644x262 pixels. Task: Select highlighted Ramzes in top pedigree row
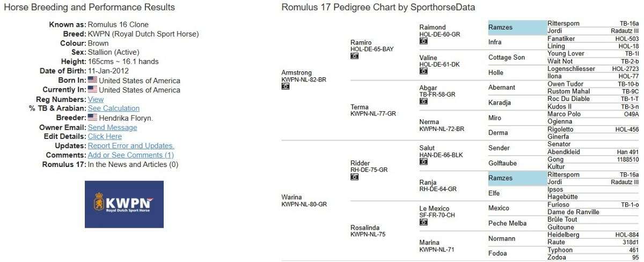click(x=501, y=27)
